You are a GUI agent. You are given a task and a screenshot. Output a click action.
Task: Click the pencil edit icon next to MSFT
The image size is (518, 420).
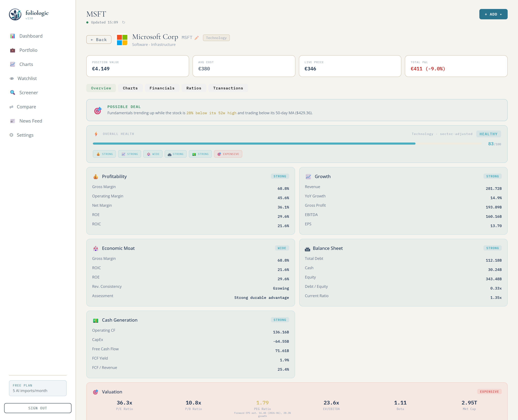click(x=197, y=38)
